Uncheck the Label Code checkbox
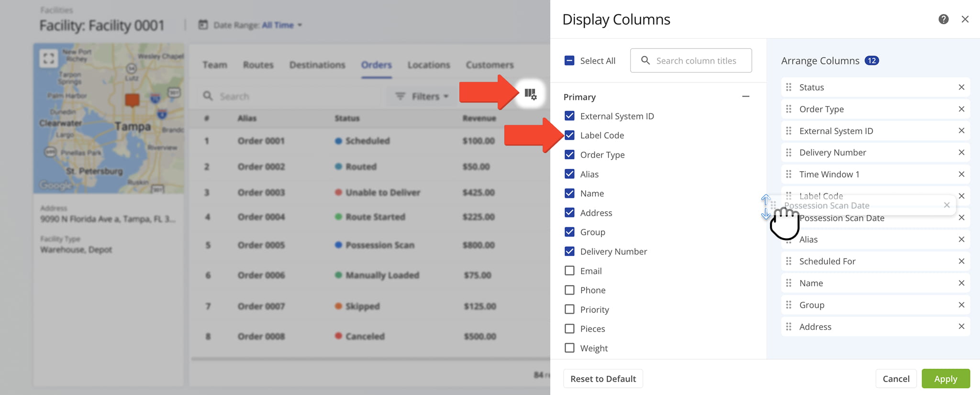Viewport: 980px width, 395px height. pyautogui.click(x=569, y=135)
